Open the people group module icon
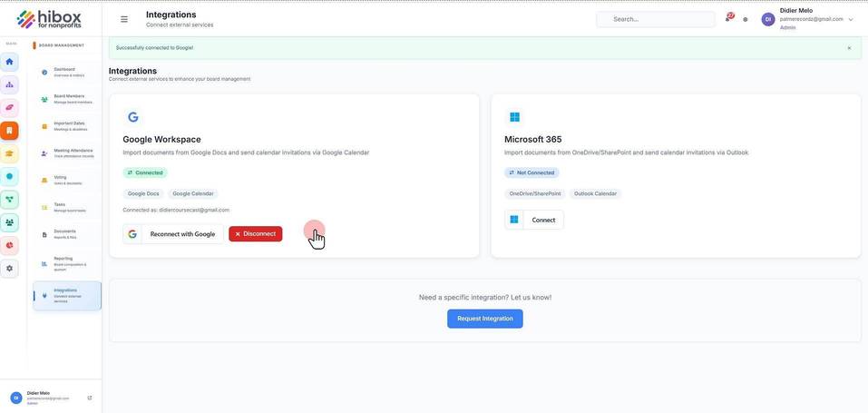 pyautogui.click(x=9, y=222)
